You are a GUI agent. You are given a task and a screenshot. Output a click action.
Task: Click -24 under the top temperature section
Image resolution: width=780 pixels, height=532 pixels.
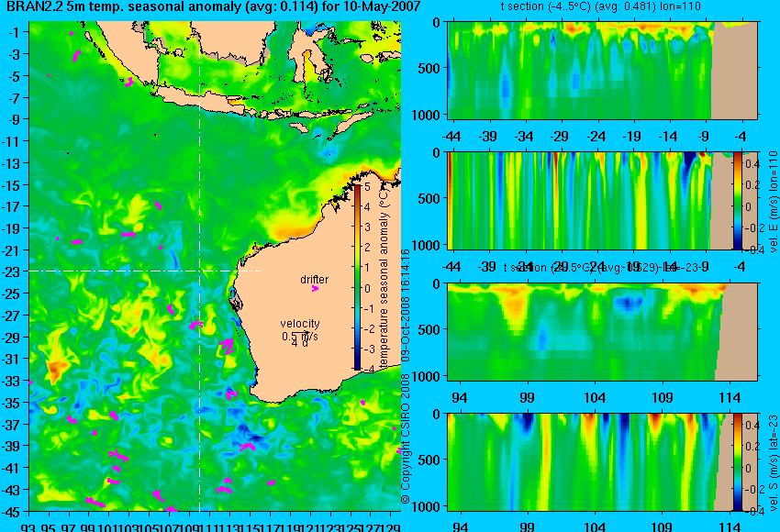tap(596, 137)
